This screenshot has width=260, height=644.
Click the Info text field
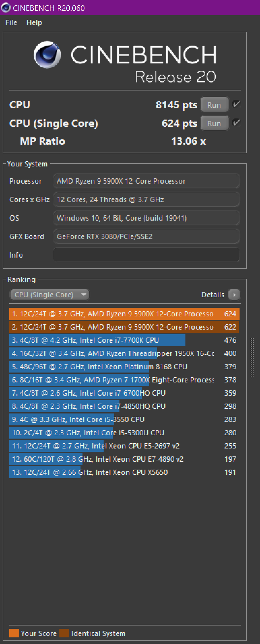click(x=146, y=255)
